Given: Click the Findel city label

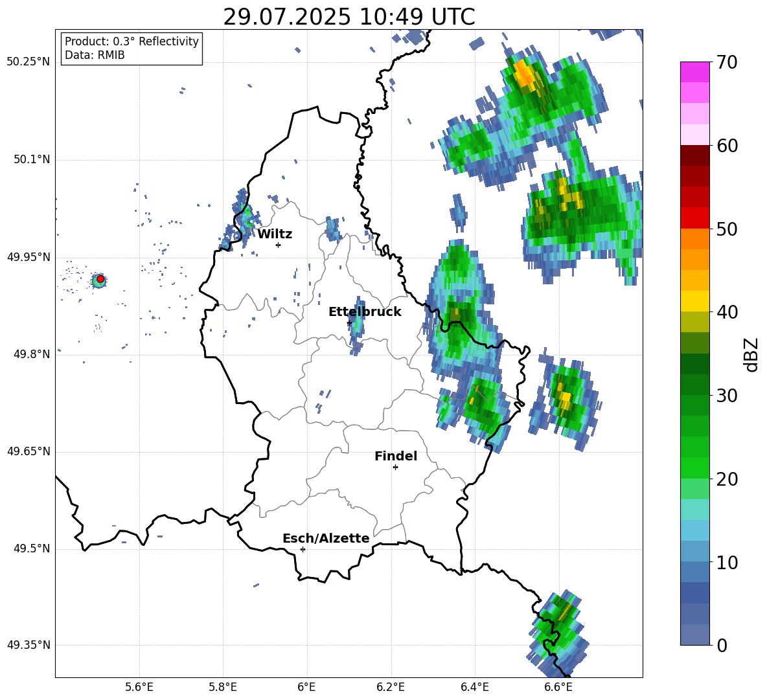Looking at the screenshot, I should coord(396,456).
